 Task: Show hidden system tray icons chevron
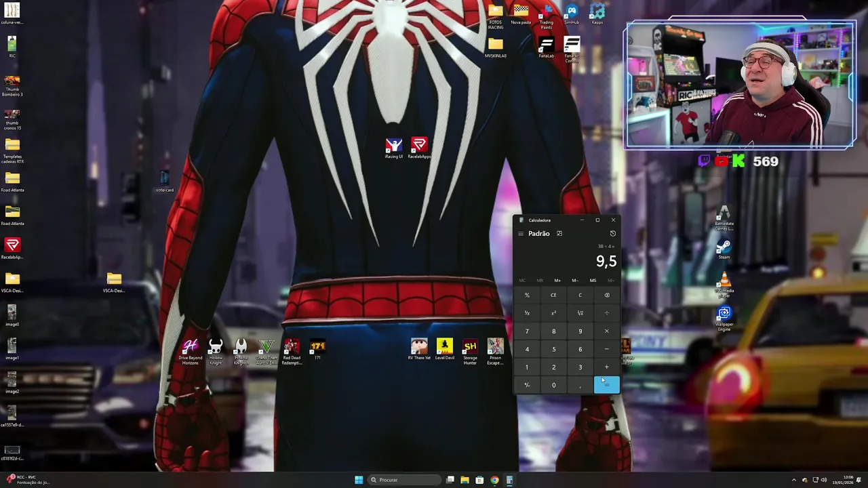(794, 480)
